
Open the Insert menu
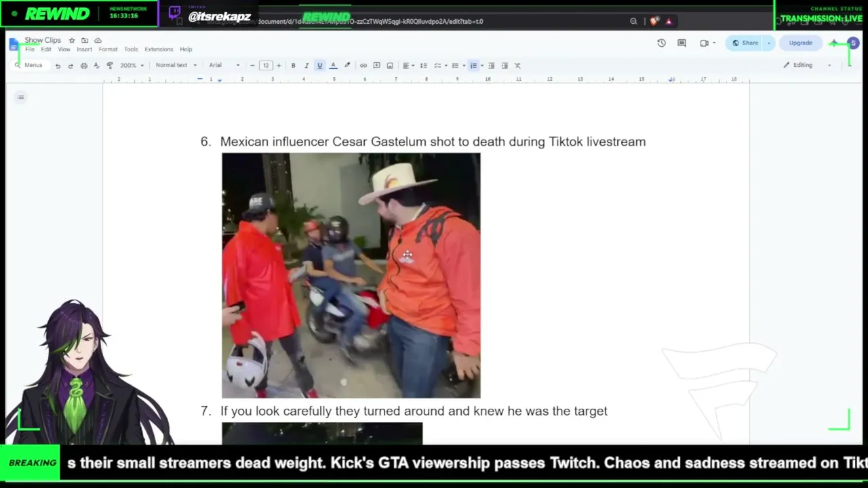click(x=84, y=49)
